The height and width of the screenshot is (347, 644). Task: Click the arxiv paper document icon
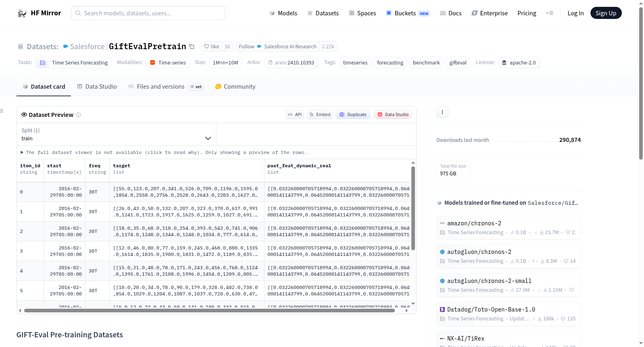pyautogui.click(x=270, y=63)
